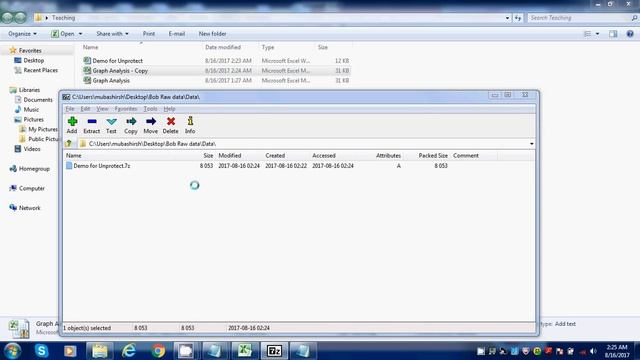Click the Windows Start button
The image size is (640, 360).
(x=12, y=351)
